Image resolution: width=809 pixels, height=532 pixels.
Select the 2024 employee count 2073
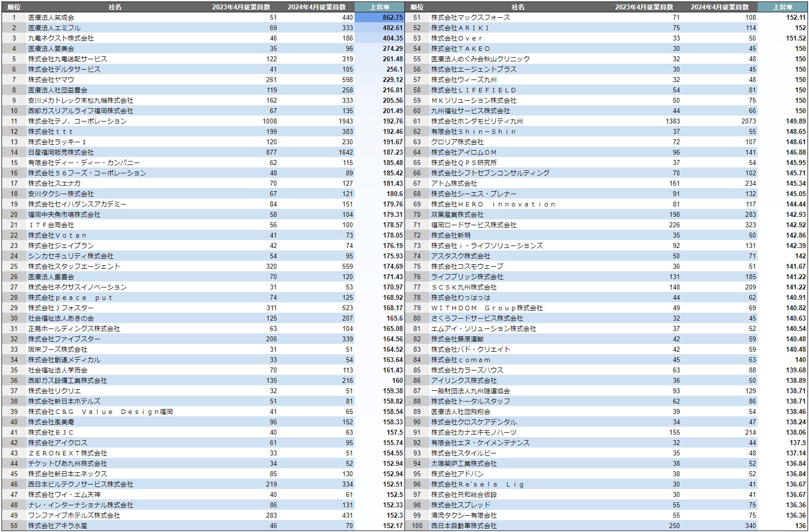[x=749, y=121]
